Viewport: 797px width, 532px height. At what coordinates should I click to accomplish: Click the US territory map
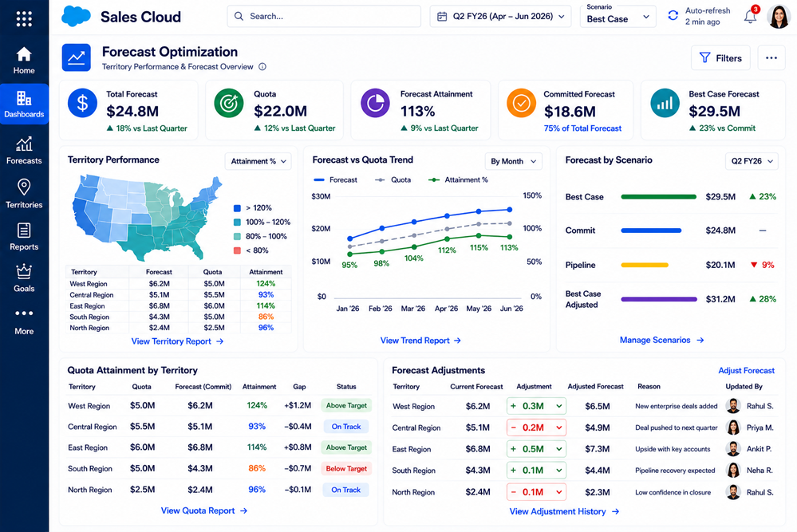coord(148,218)
